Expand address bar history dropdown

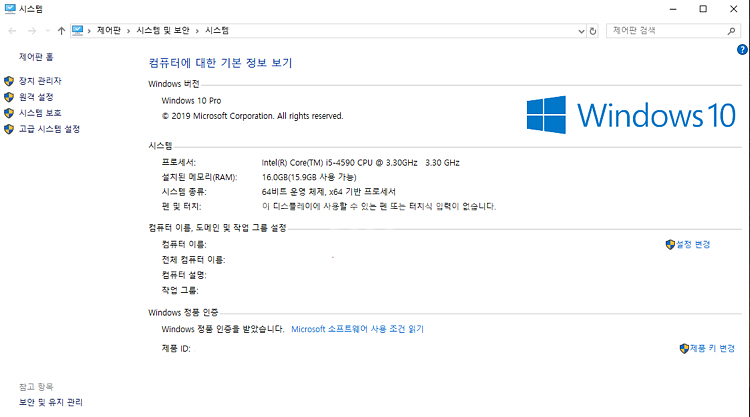click(581, 31)
